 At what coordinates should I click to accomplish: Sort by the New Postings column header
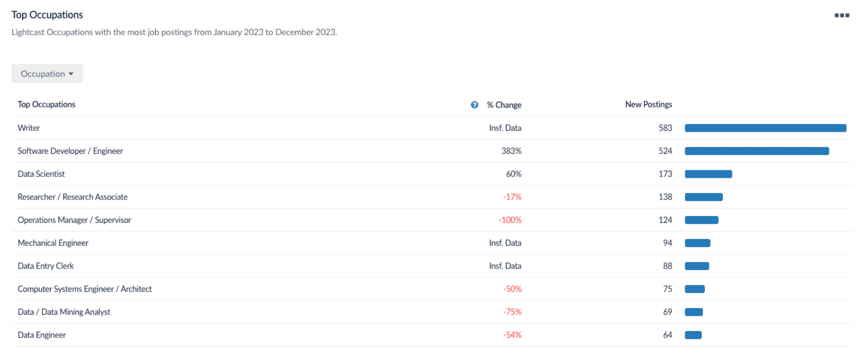point(648,104)
